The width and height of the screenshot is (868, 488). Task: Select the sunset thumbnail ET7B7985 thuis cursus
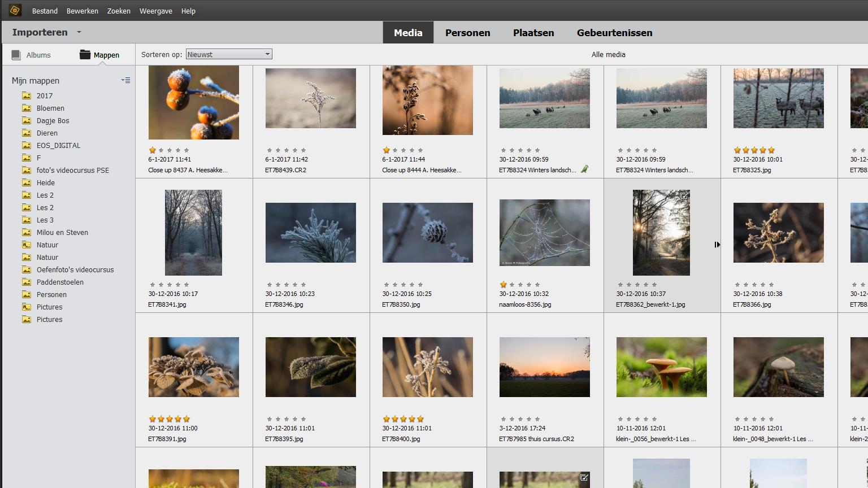coord(544,367)
